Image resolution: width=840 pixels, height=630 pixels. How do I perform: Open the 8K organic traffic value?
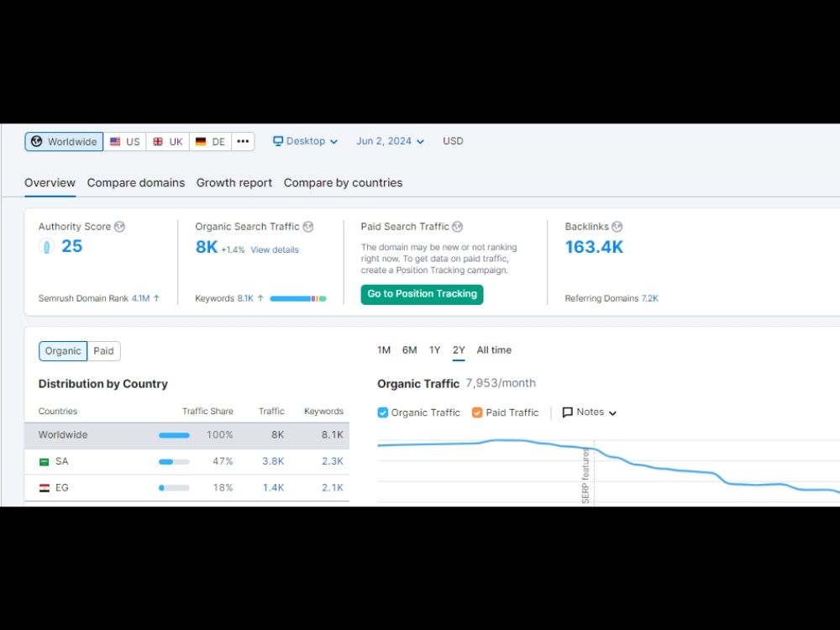click(x=207, y=247)
